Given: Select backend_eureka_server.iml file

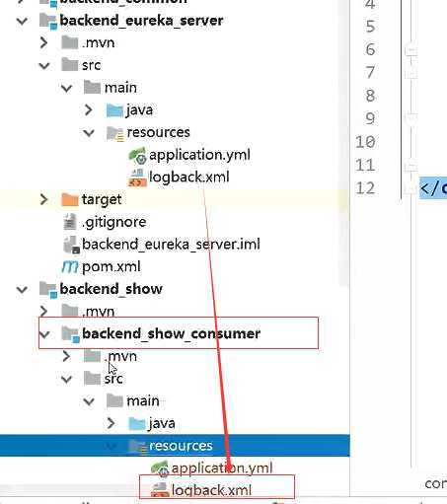Looking at the screenshot, I should 171,245.
